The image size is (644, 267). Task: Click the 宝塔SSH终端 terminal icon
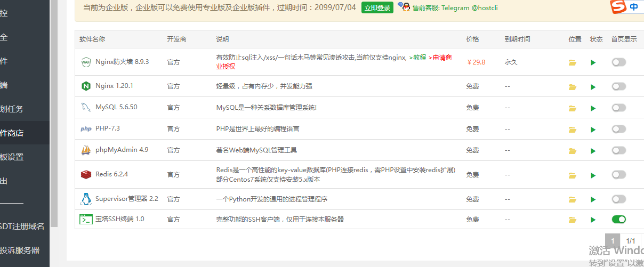click(x=86, y=219)
